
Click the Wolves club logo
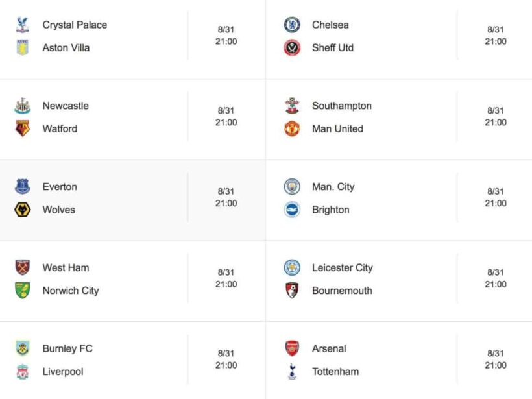pyautogui.click(x=23, y=210)
